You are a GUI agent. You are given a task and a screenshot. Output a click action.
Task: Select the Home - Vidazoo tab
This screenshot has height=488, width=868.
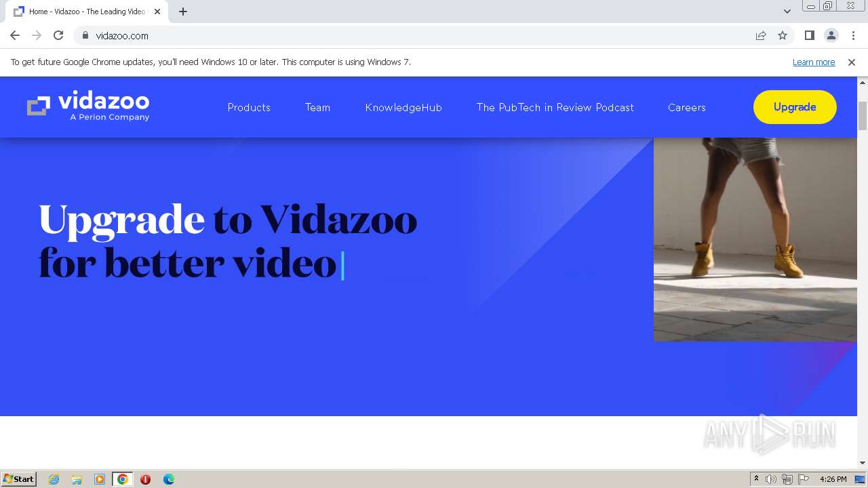(87, 12)
